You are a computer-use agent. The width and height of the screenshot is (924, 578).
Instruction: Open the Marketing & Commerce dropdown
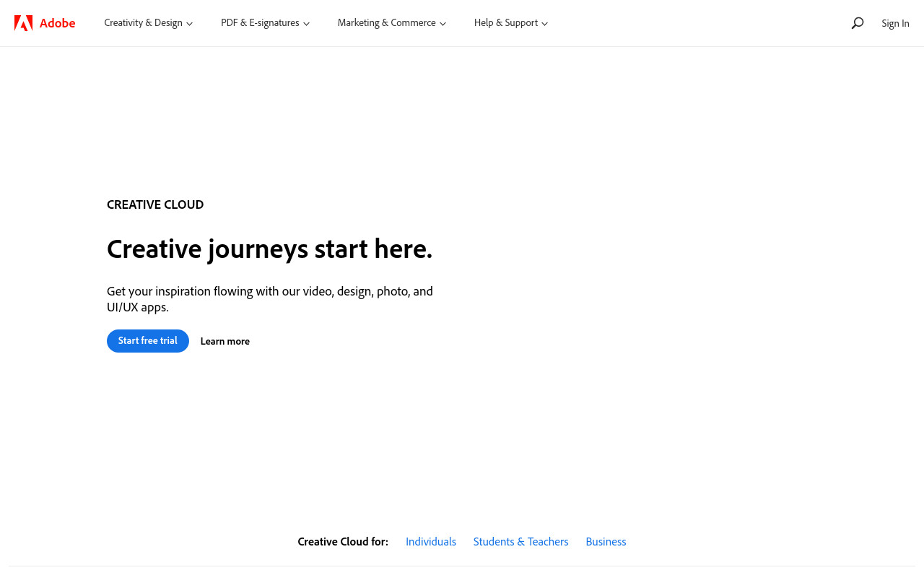[x=392, y=23]
